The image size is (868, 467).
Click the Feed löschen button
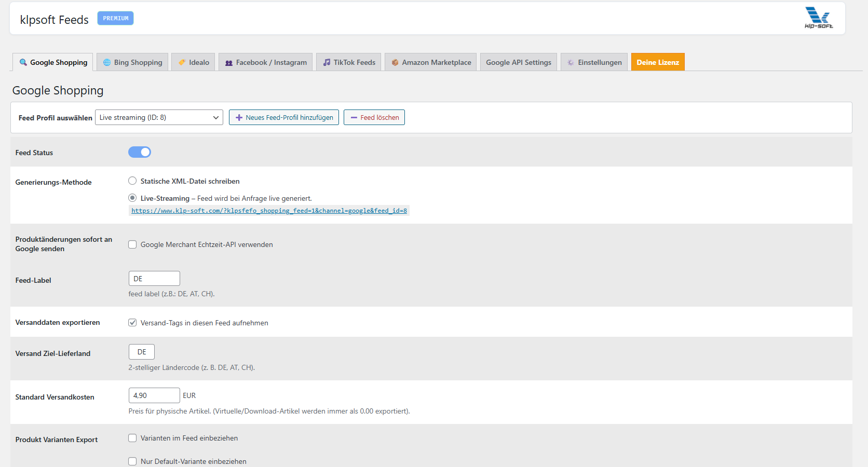pos(374,117)
